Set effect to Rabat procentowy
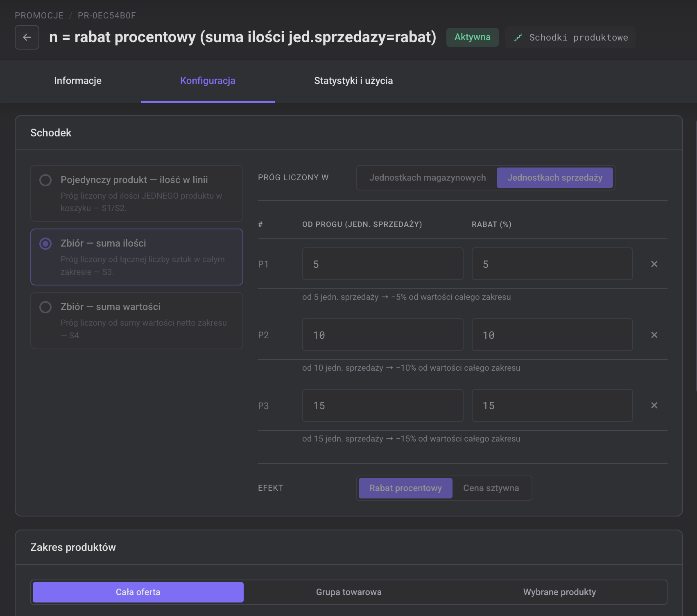Viewport: 697px width, 616px height. (405, 488)
